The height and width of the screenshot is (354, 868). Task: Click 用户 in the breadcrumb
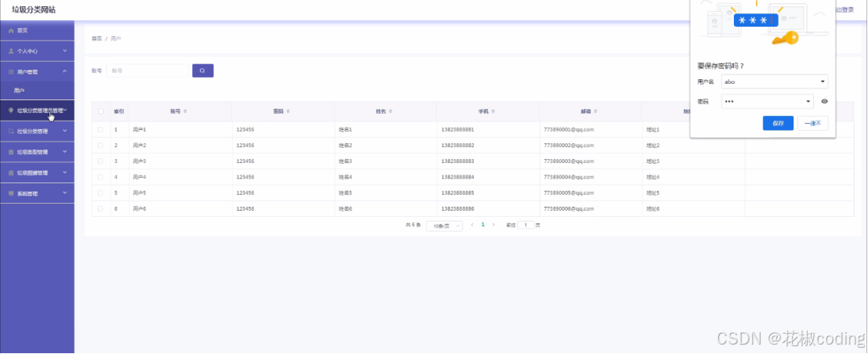coord(116,38)
